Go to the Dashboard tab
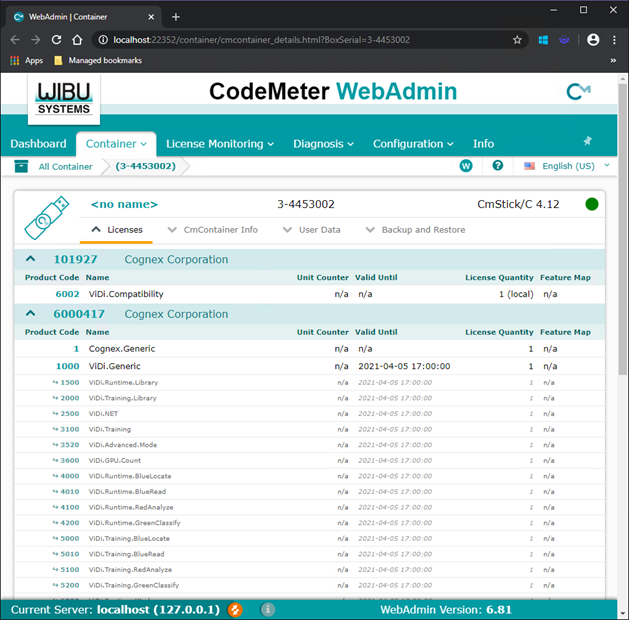This screenshot has width=629, height=620. point(38,144)
